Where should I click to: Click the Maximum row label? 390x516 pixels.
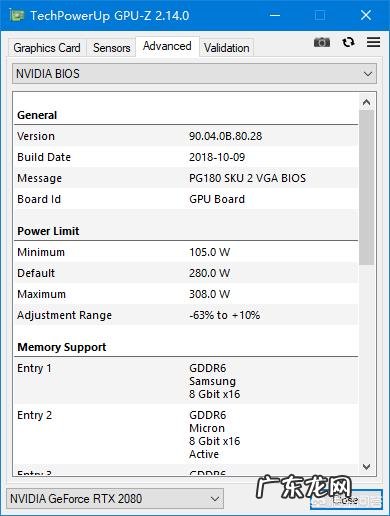pyautogui.click(x=41, y=294)
